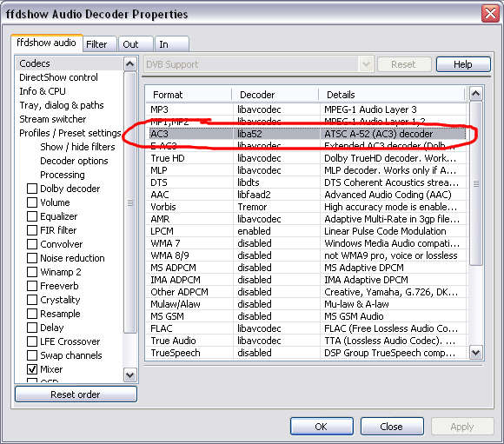Enable the Resample checkbox
504x444 pixels.
click(x=32, y=314)
